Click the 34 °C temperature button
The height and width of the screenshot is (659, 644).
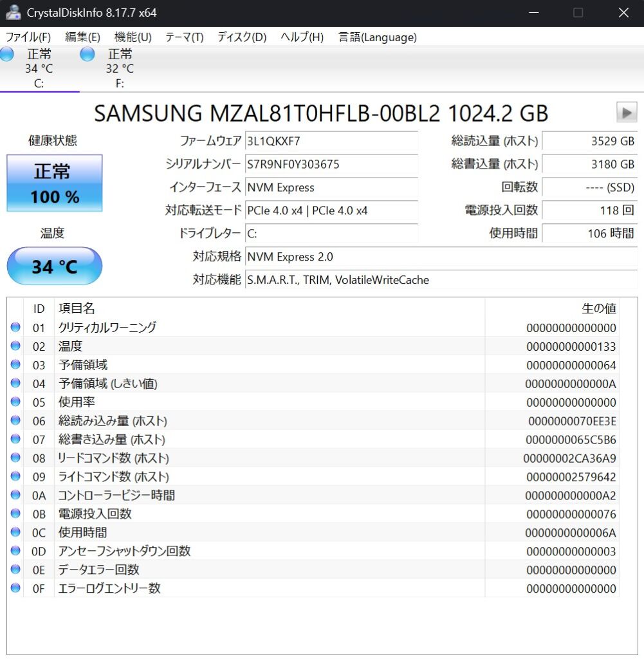tap(55, 266)
